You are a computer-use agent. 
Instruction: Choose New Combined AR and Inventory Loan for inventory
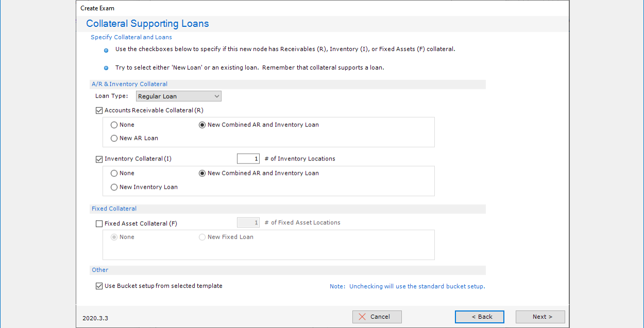tap(202, 173)
